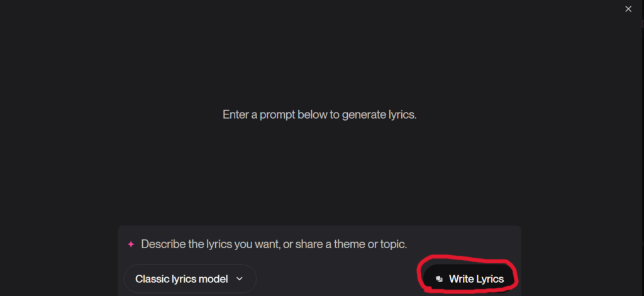Click the prompt panel's blank space between controls
The width and height of the screenshot is (644, 296).
336,278
